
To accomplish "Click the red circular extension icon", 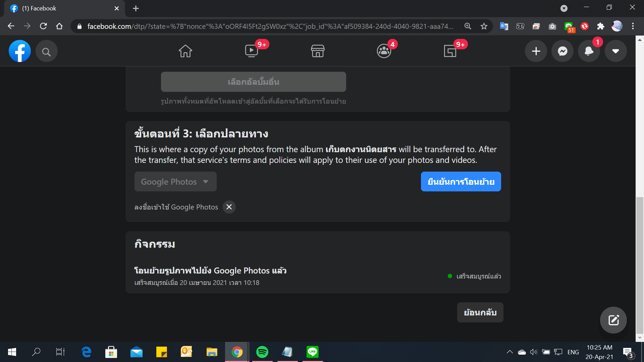I will pos(585,26).
